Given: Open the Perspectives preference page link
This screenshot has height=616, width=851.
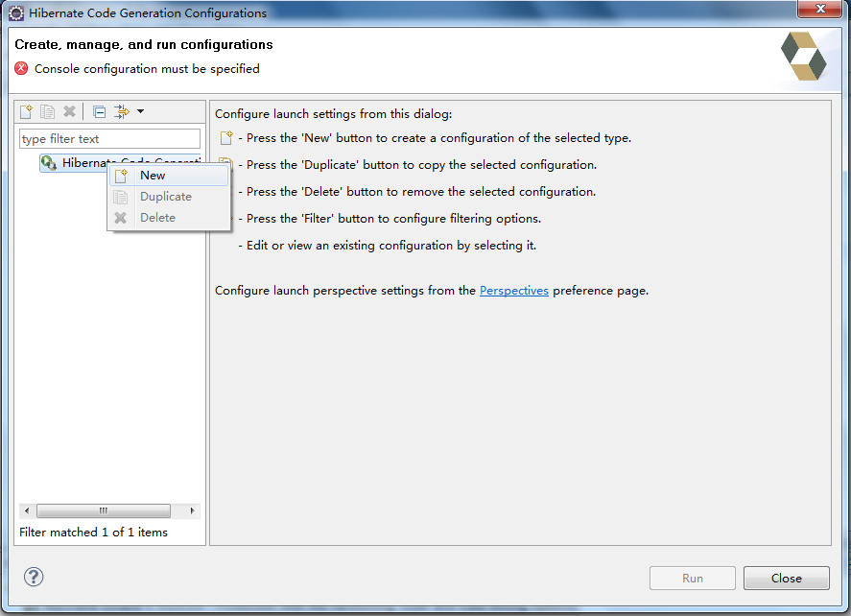Looking at the screenshot, I should tap(513, 290).
